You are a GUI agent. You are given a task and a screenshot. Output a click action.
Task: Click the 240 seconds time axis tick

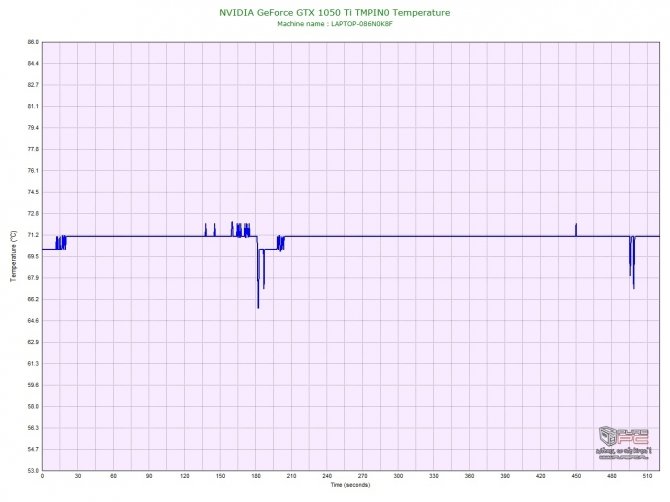(x=327, y=476)
